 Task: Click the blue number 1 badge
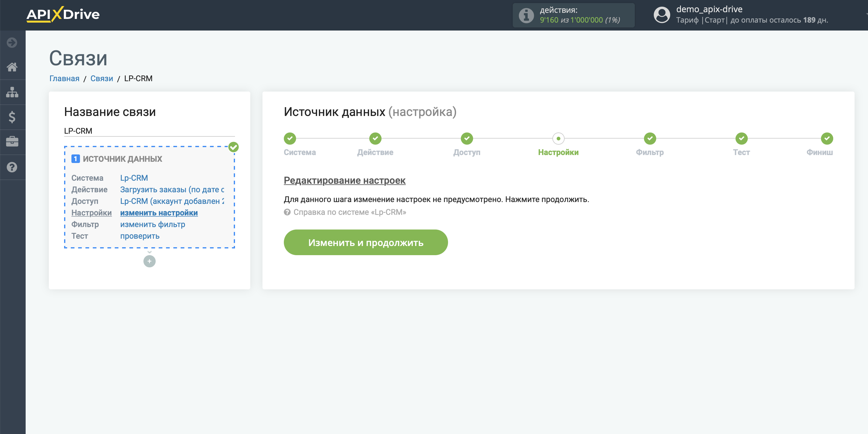coord(75,159)
